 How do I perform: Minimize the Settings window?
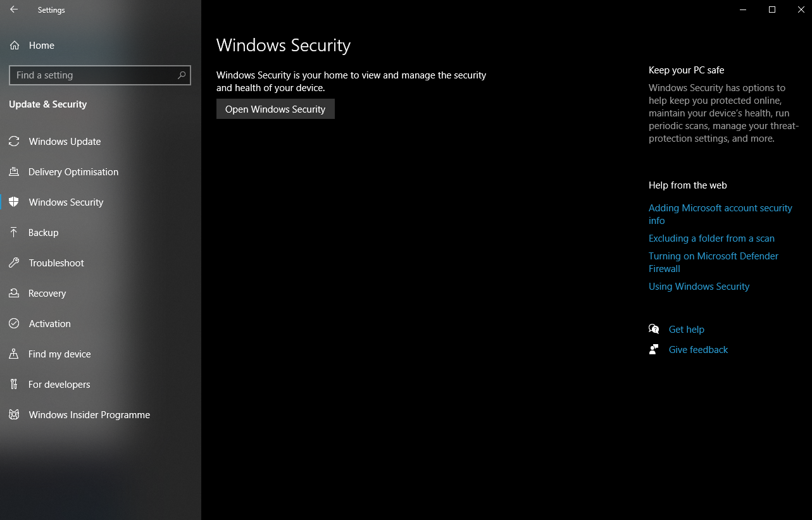[743, 9]
